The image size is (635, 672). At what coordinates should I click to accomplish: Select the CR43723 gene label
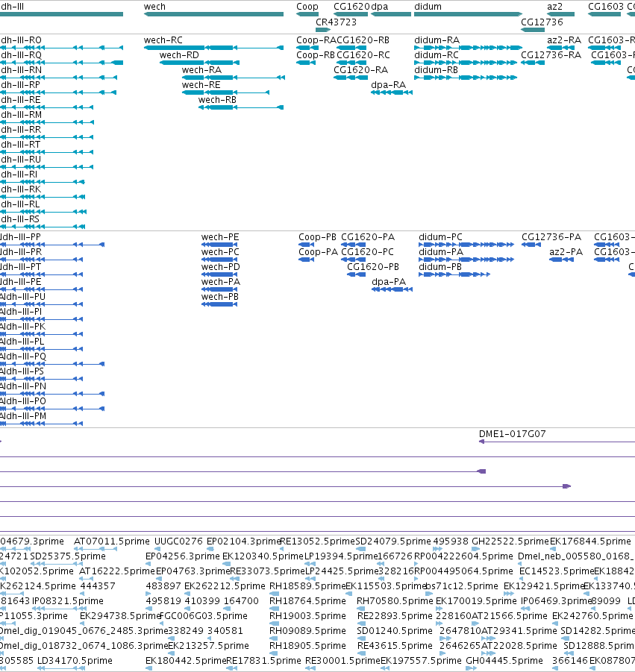(x=336, y=22)
